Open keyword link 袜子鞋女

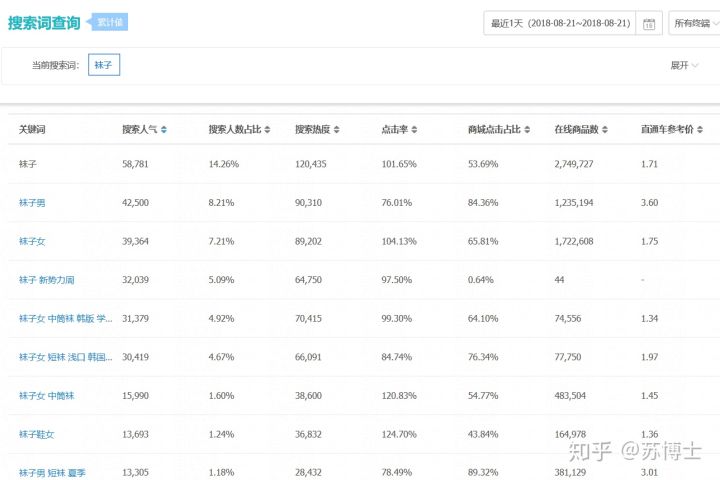[x=36, y=434]
